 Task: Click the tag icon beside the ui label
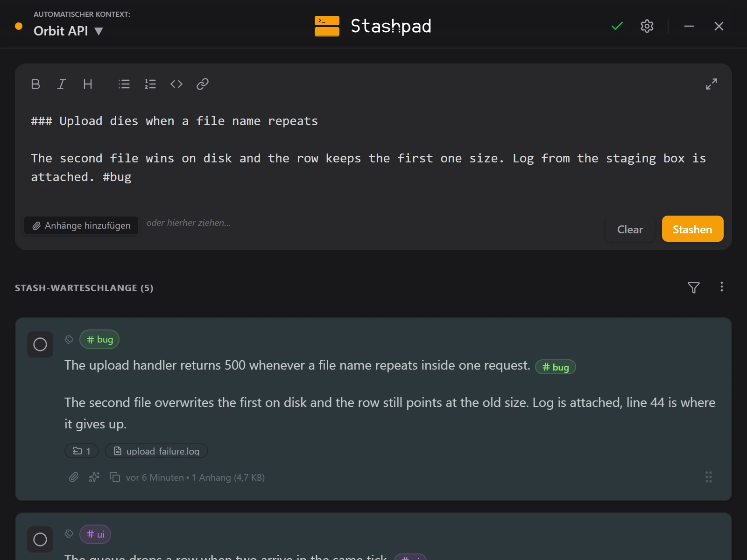pyautogui.click(x=69, y=533)
